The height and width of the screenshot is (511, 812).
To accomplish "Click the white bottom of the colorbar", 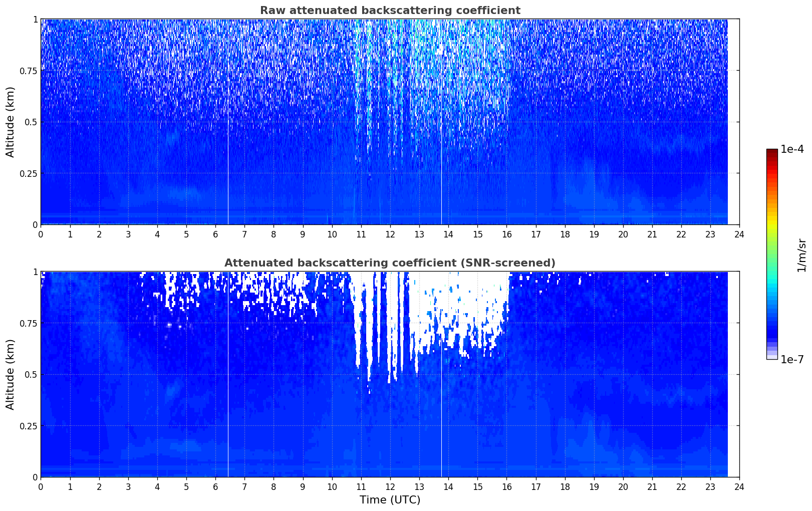I will pyautogui.click(x=772, y=357).
